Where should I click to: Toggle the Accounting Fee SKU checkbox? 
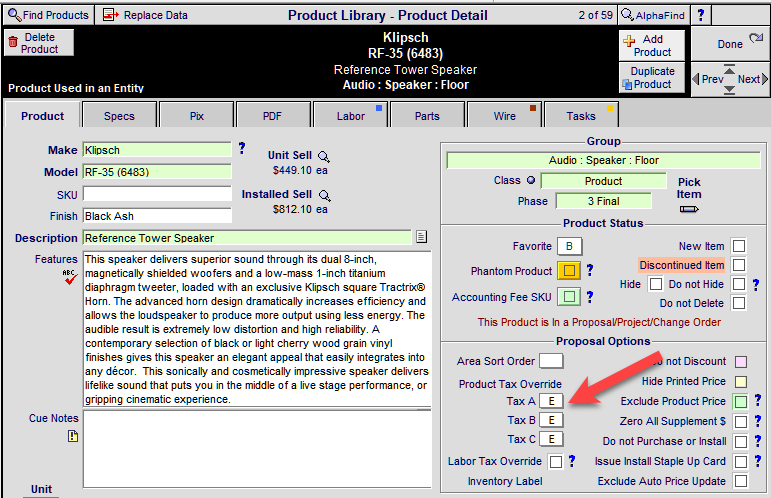click(x=569, y=296)
